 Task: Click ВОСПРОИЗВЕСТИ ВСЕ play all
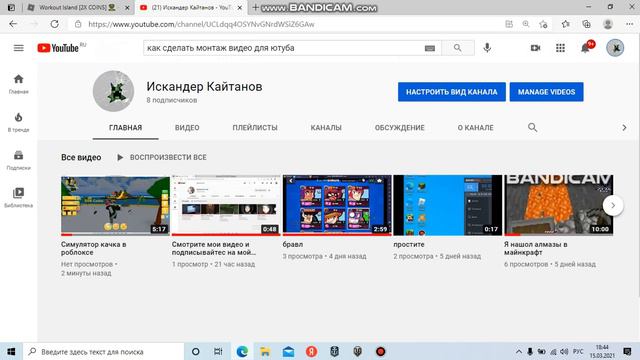(162, 157)
